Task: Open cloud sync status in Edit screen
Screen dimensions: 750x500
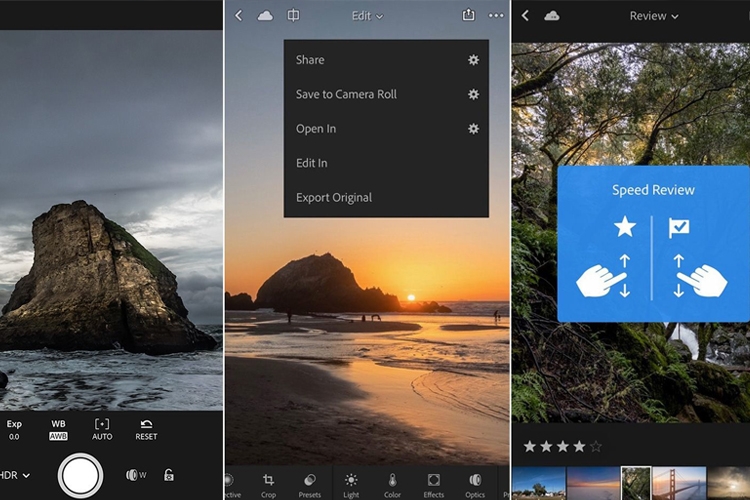Action: pyautogui.click(x=265, y=16)
